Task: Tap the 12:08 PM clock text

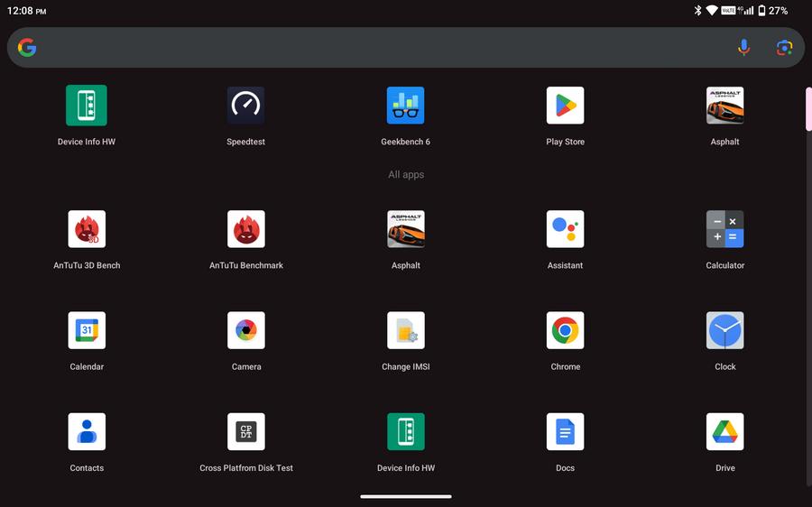Action: click(26, 11)
